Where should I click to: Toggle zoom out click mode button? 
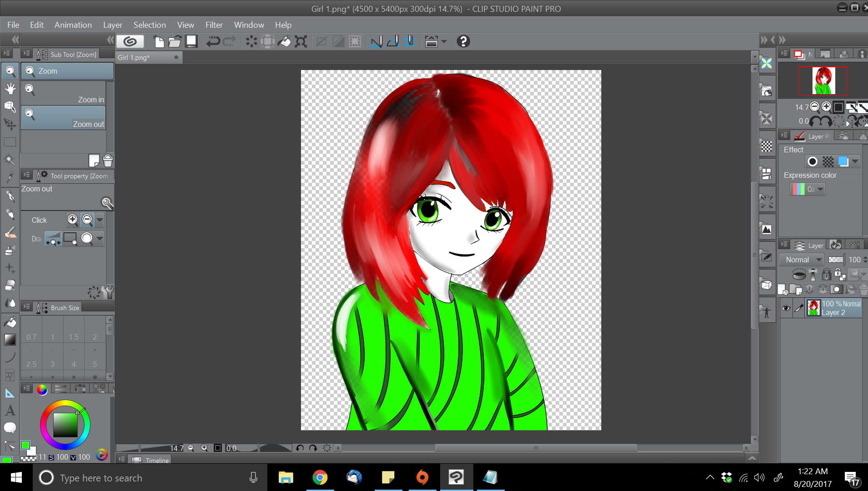tap(87, 220)
